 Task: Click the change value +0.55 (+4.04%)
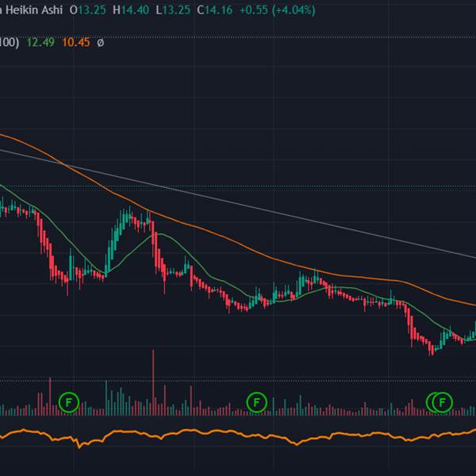pos(277,10)
